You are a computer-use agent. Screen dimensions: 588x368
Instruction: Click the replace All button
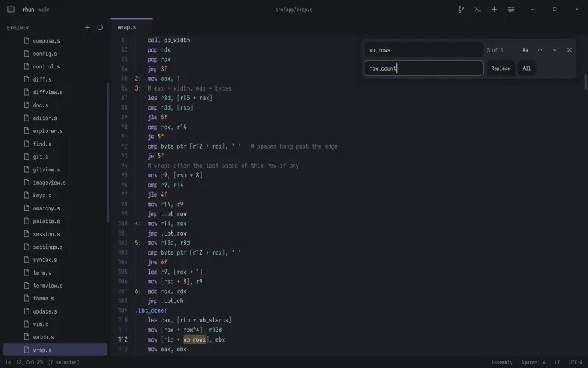pos(527,68)
